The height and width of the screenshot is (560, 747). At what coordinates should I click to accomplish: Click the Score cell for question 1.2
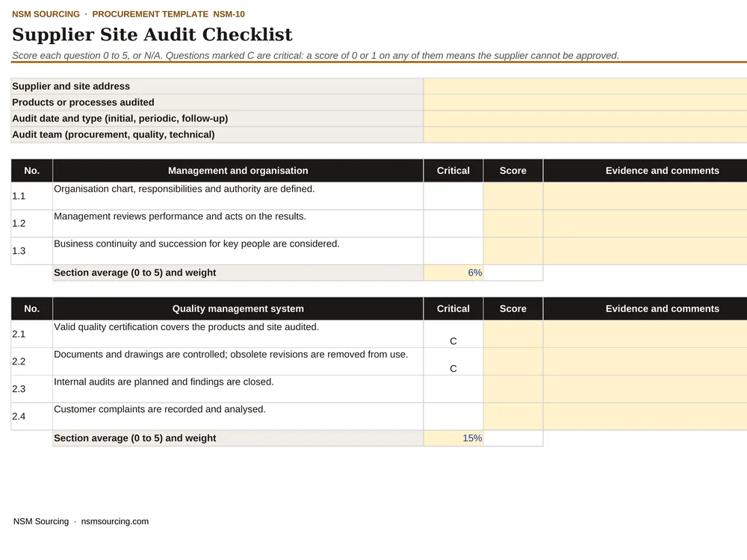(513, 223)
